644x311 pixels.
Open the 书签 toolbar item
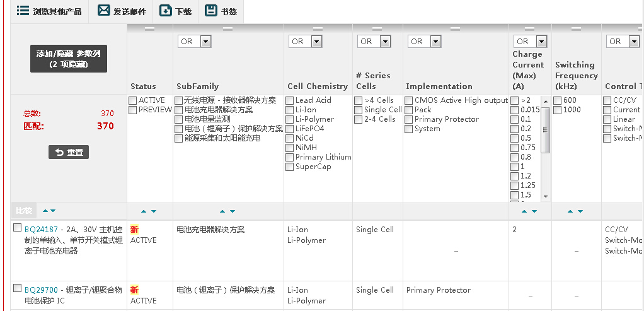pos(229,11)
